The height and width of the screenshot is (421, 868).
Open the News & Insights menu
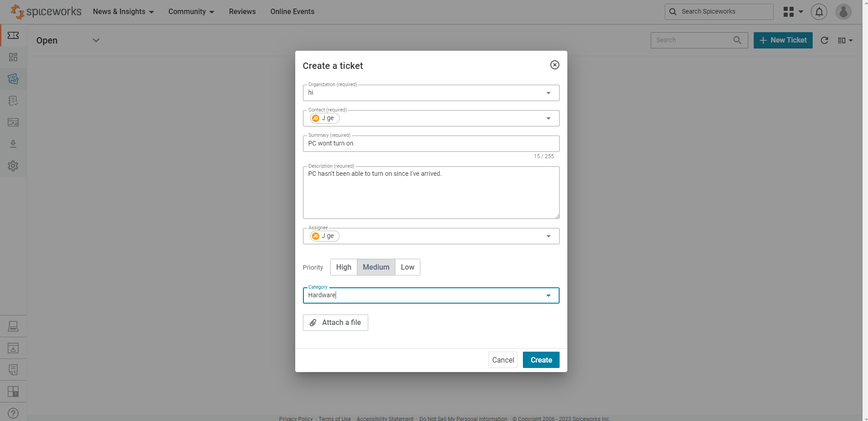click(x=123, y=11)
